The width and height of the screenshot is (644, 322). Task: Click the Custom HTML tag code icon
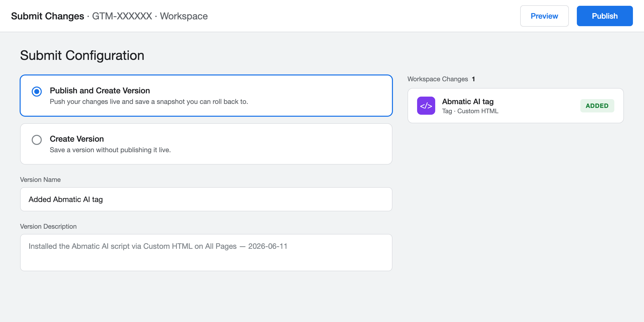coord(426,106)
